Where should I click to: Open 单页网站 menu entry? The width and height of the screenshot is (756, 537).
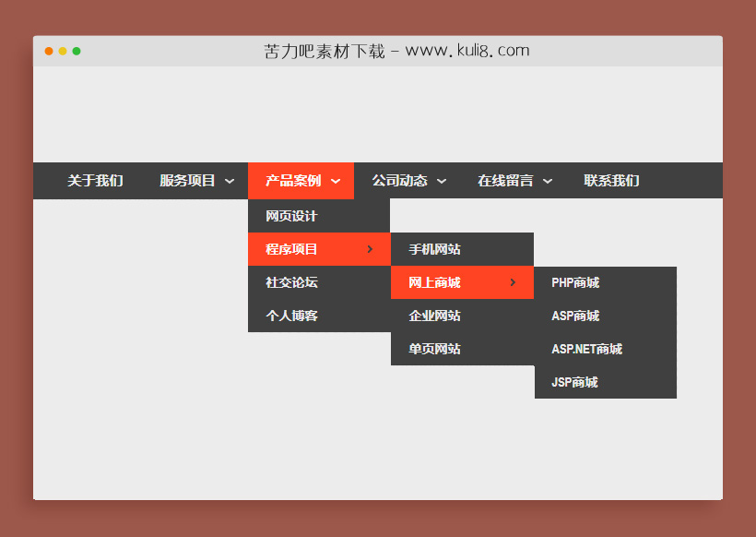point(434,349)
